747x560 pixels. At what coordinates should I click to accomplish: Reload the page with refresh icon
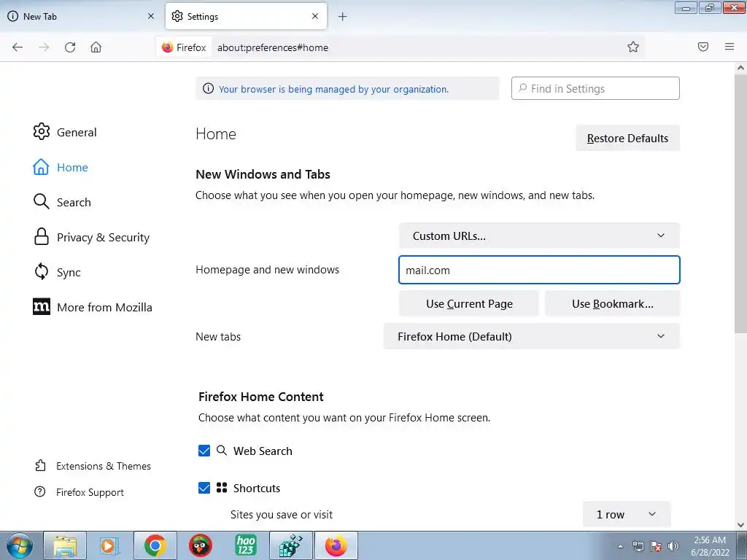(x=70, y=47)
